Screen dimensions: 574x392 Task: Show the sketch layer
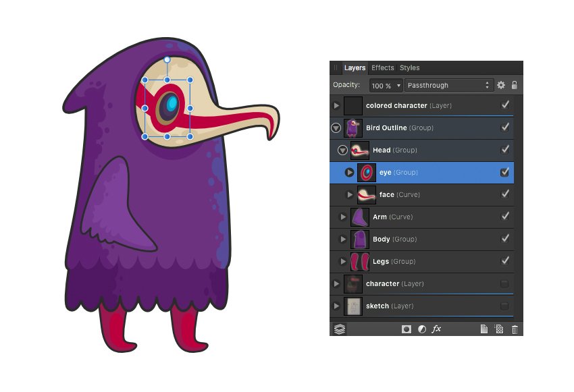click(x=504, y=306)
